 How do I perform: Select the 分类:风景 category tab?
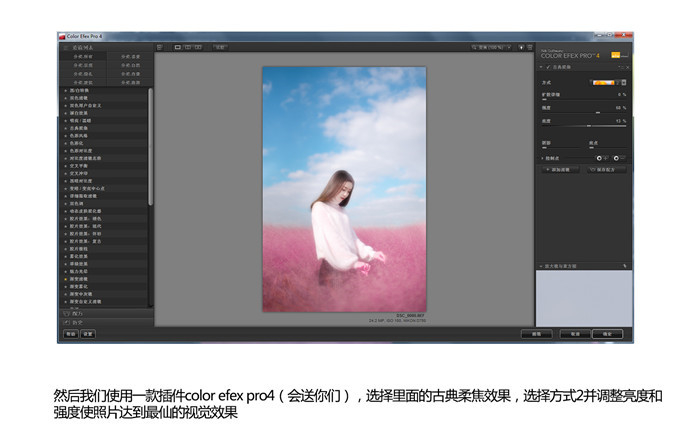pyautogui.click(x=83, y=65)
